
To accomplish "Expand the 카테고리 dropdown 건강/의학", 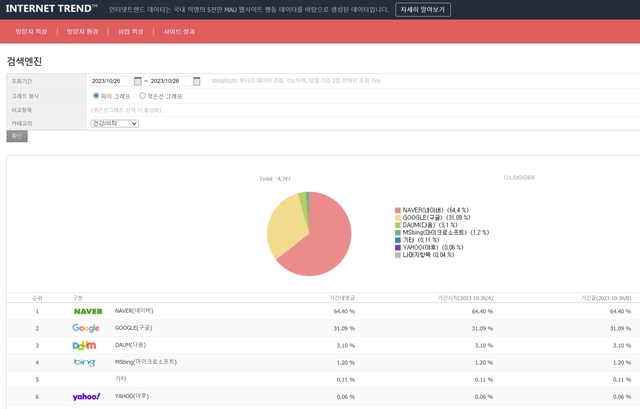I will coord(114,123).
